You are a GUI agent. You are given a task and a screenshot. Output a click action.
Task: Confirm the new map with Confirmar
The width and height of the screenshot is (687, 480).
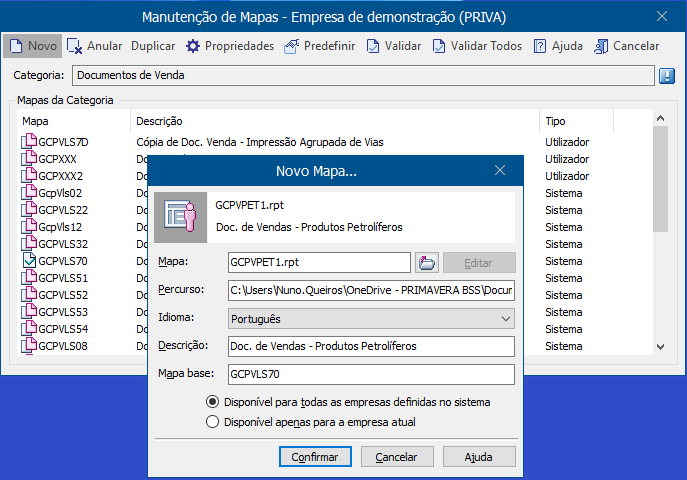[315, 457]
